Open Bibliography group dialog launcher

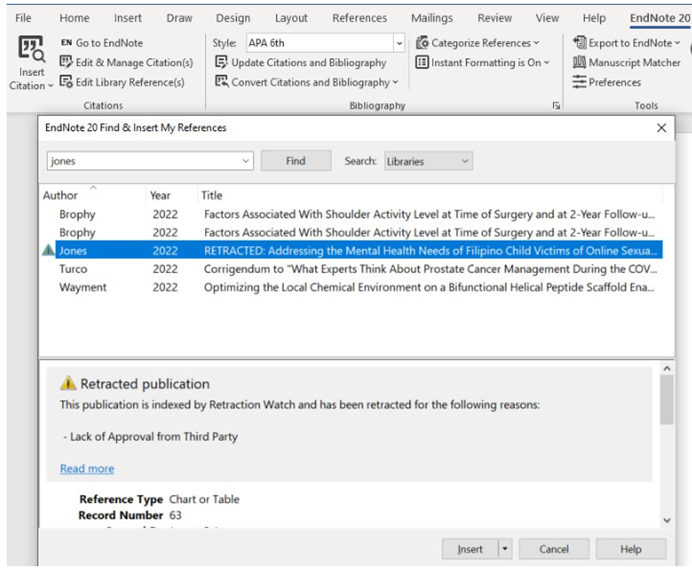coord(556,106)
